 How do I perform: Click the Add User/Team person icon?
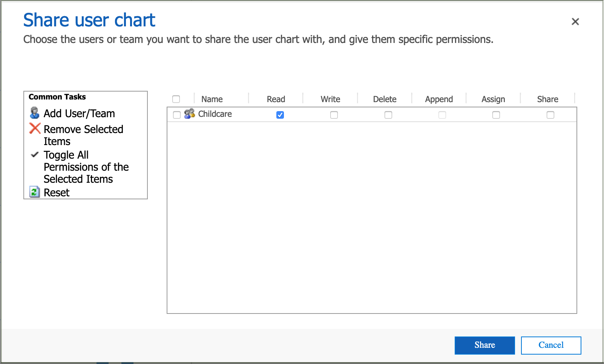(x=34, y=113)
